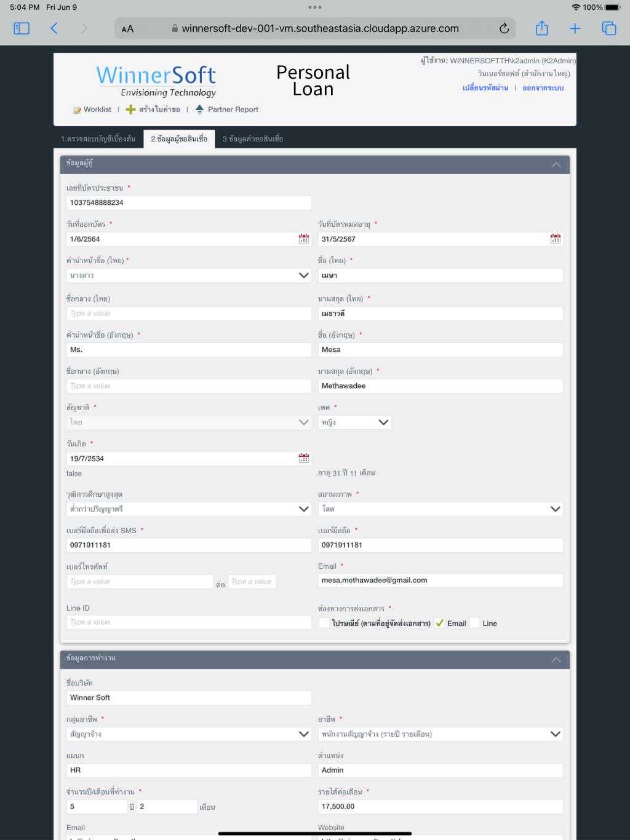Screen dimensions: 630x840
Task: Open the กลุ่มอาชีพ dropdown
Action: pos(189,734)
